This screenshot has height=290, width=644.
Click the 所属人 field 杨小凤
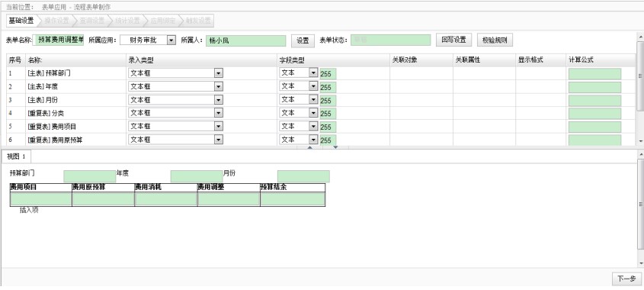245,40
